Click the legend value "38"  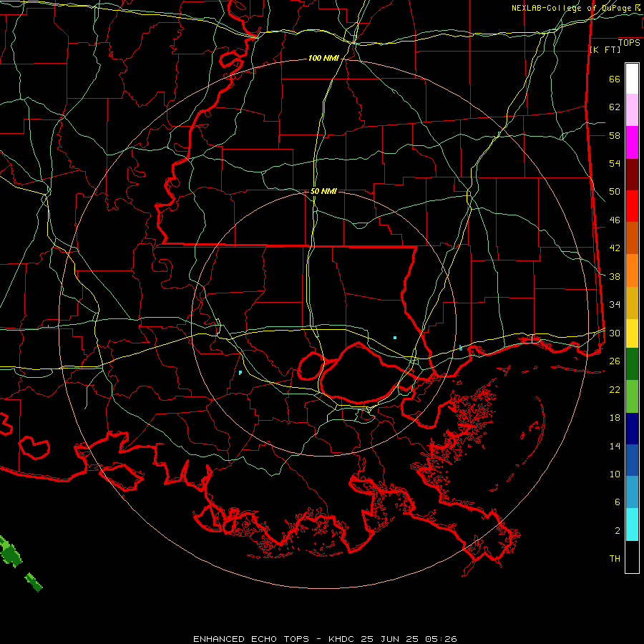point(615,276)
